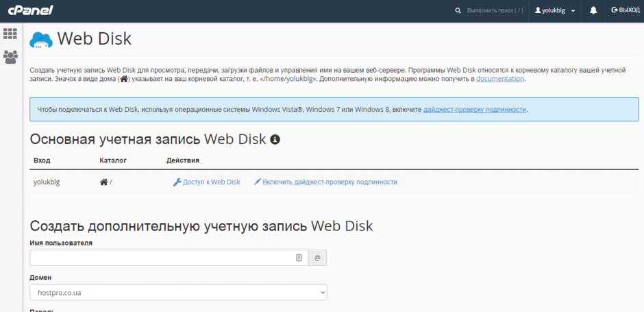Select yolukblg login cell in table

coord(47,182)
